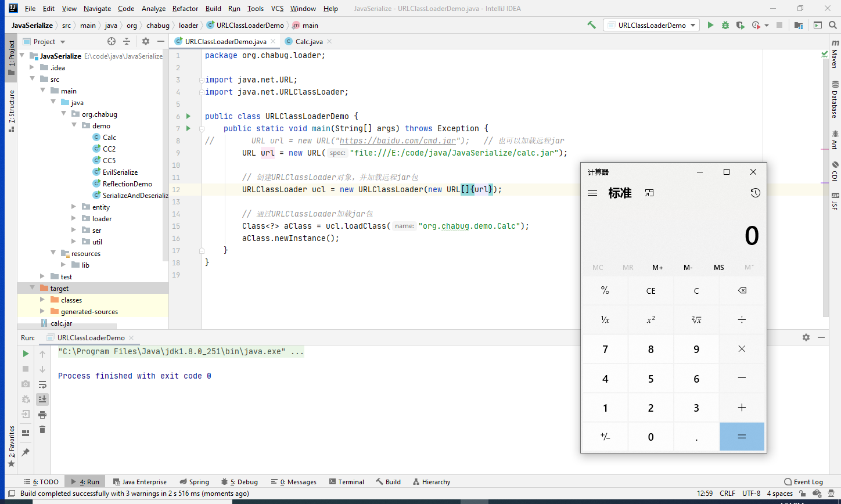Toggle soft-wrap in Run console
Viewport: 841px width, 504px height.
point(42,384)
